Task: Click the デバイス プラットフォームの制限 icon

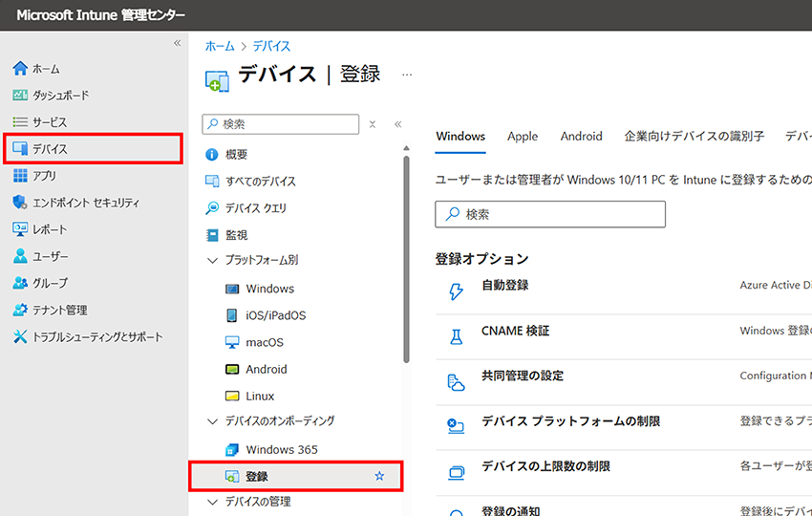Action: [x=456, y=426]
